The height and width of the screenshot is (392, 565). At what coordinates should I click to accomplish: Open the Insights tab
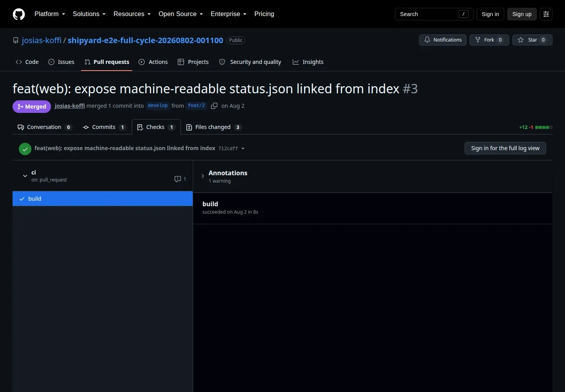(308, 62)
